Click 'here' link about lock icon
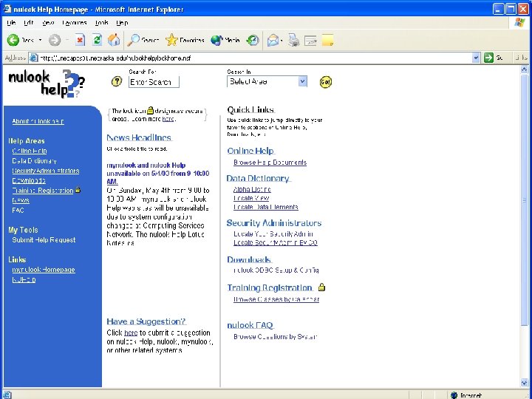532x399 pixels. click(x=168, y=119)
